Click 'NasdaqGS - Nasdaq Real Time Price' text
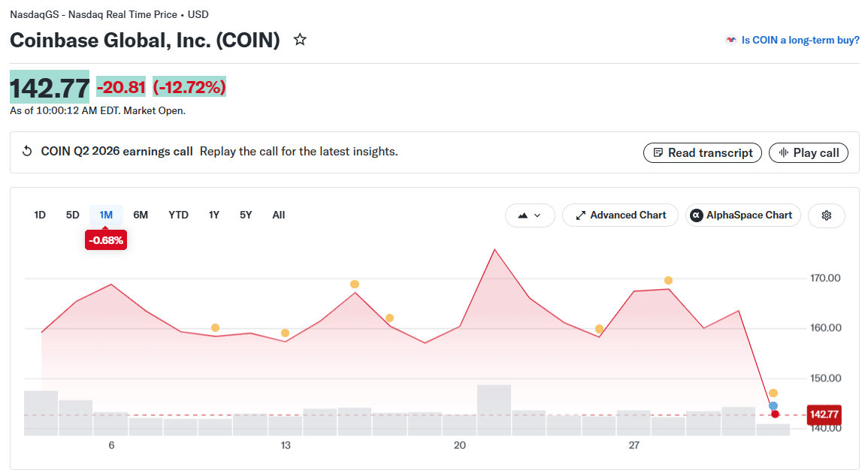868x473 pixels. click(x=93, y=14)
